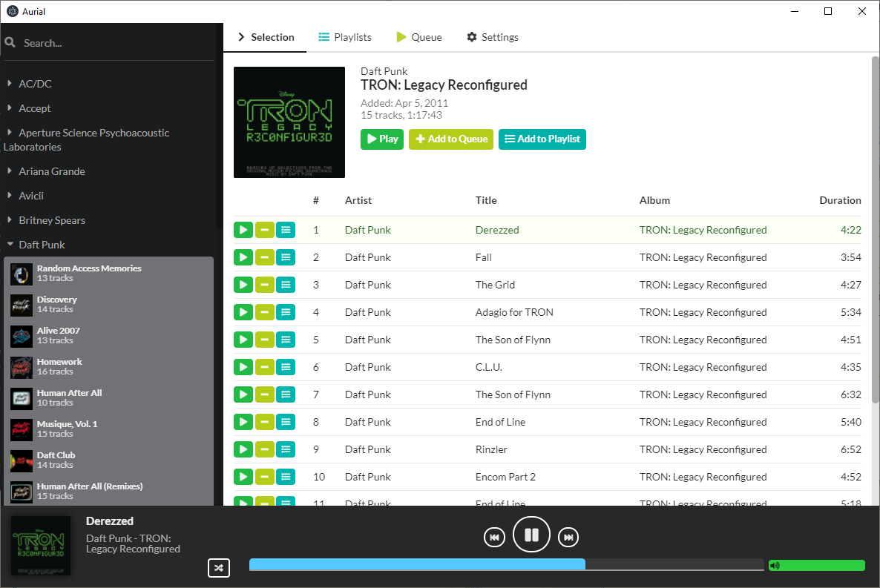Click the Title column header
The width and height of the screenshot is (880, 588).
click(x=486, y=200)
